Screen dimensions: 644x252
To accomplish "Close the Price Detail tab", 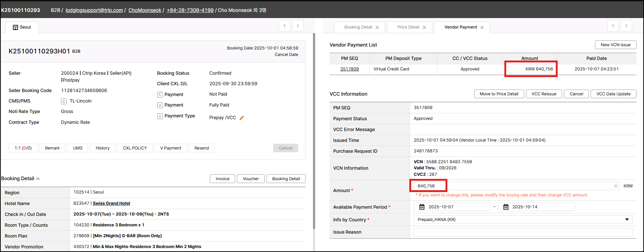I will pos(424,27).
